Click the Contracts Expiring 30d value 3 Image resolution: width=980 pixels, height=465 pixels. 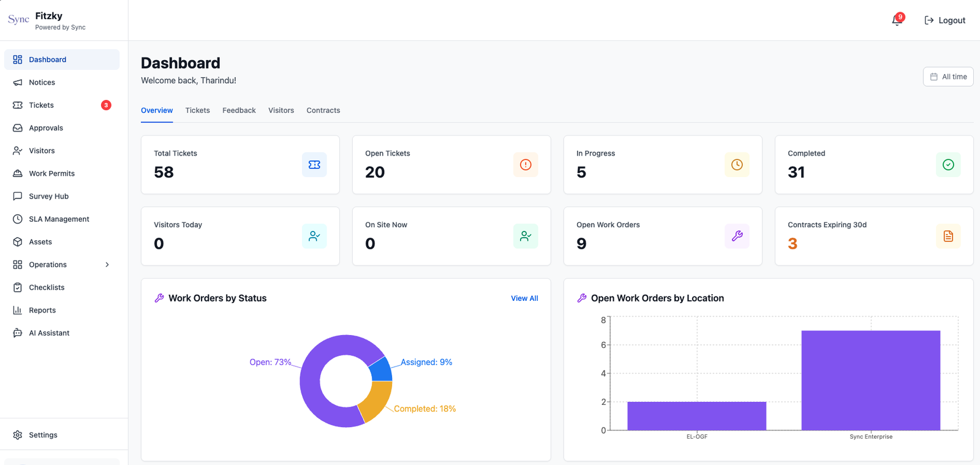pyautogui.click(x=793, y=244)
